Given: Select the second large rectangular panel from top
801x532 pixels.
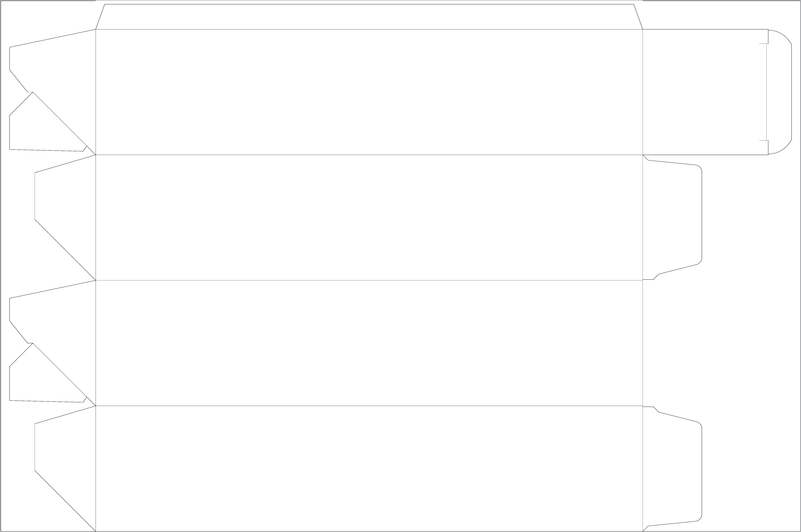Looking at the screenshot, I should [x=369, y=217].
